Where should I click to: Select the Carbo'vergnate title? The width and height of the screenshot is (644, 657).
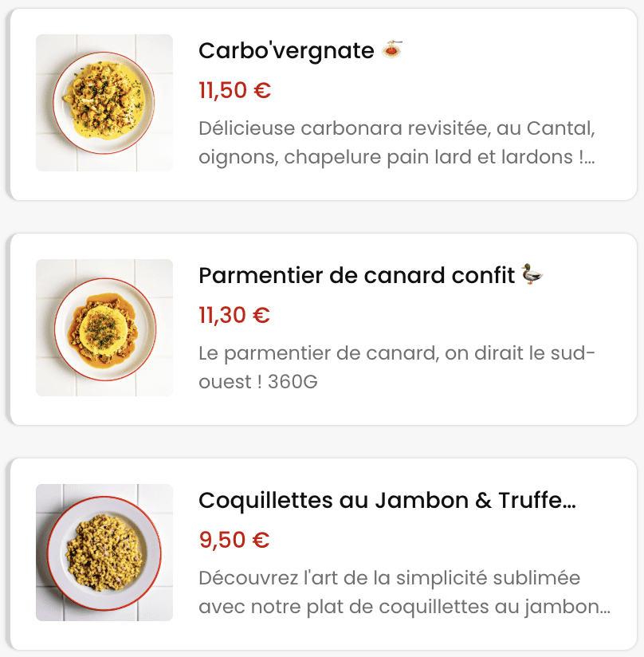286,51
